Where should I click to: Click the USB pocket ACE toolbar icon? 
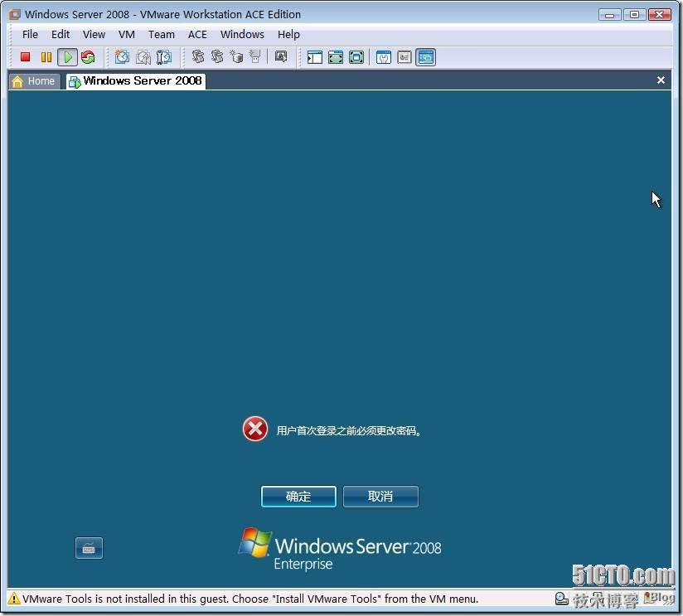pos(254,56)
